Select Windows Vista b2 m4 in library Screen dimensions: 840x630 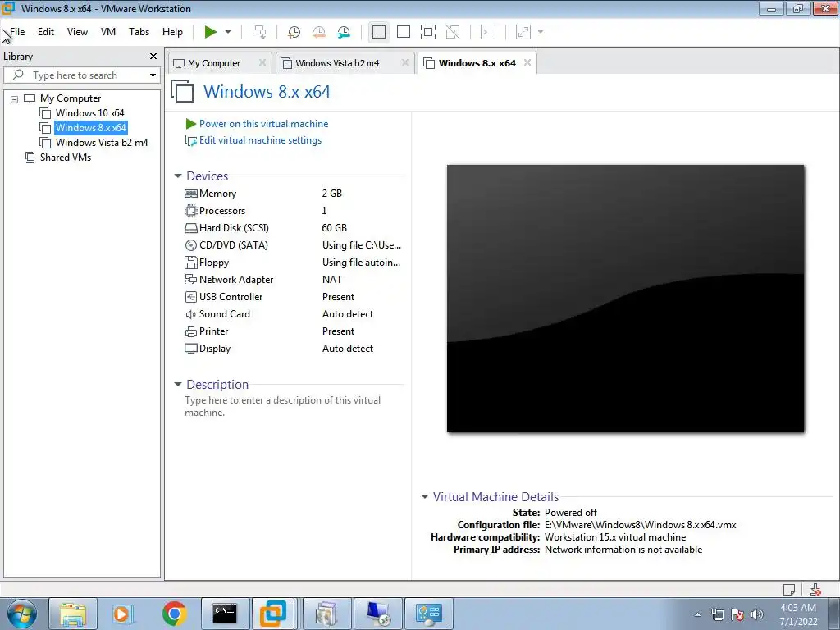click(101, 143)
